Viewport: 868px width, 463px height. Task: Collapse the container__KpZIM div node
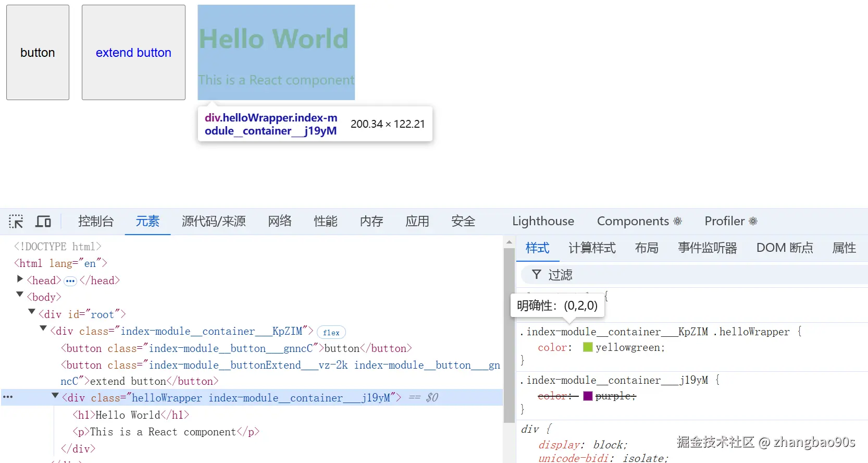[44, 329]
